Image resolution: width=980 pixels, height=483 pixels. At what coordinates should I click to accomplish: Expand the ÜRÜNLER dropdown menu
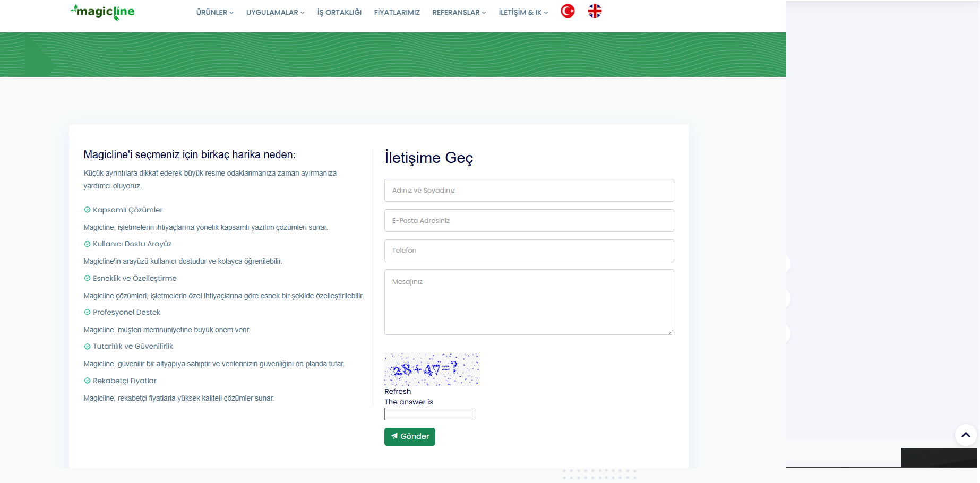(214, 12)
